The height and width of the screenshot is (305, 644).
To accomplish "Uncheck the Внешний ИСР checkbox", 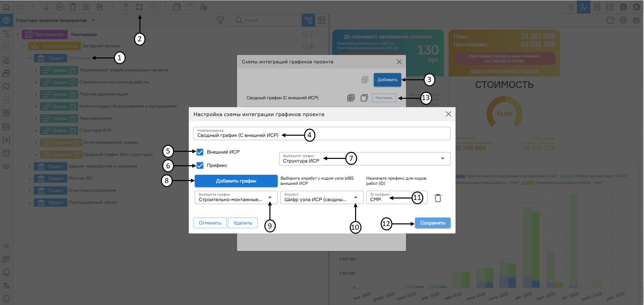I will pos(200,152).
